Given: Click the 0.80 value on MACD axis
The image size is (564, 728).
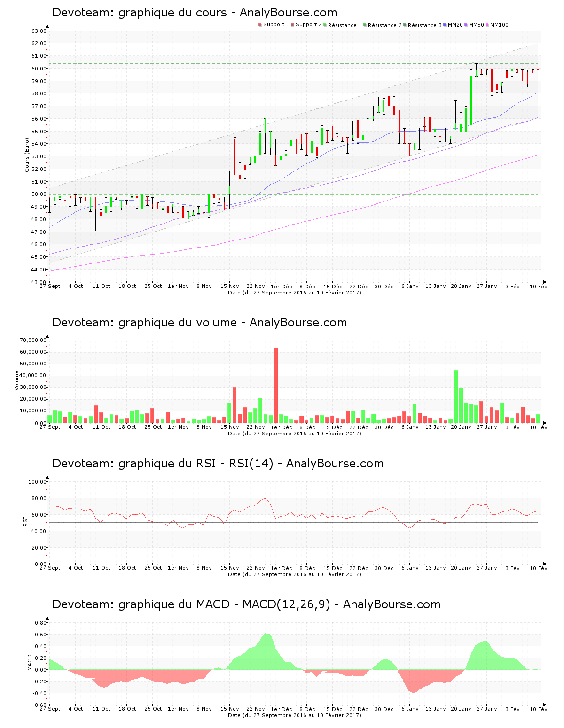Looking at the screenshot, I should click(41, 623).
